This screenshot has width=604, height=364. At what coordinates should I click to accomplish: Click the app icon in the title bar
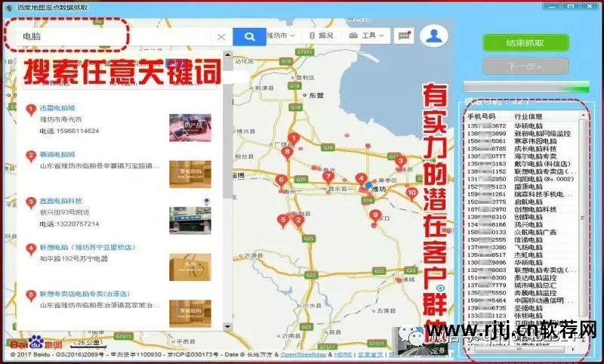(8, 8)
